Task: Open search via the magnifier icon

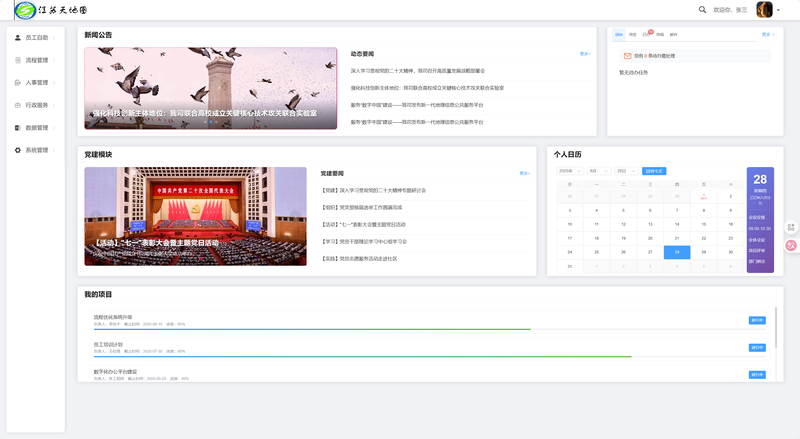Action: coord(703,10)
